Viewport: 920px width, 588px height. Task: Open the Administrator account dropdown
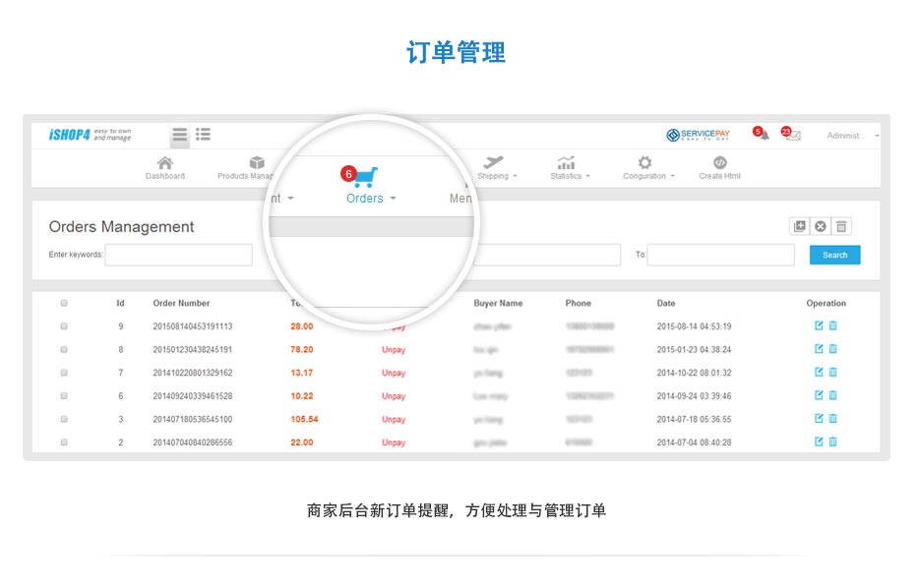point(851,136)
